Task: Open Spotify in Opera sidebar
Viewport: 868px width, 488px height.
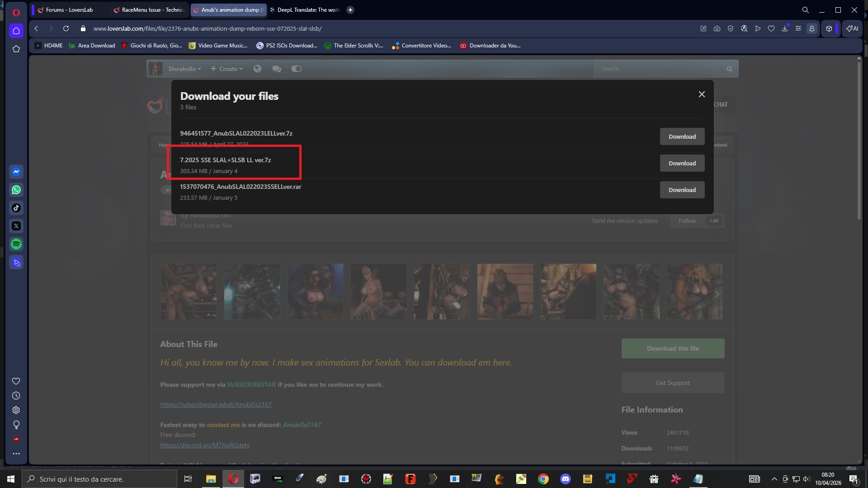Action: [x=16, y=244]
